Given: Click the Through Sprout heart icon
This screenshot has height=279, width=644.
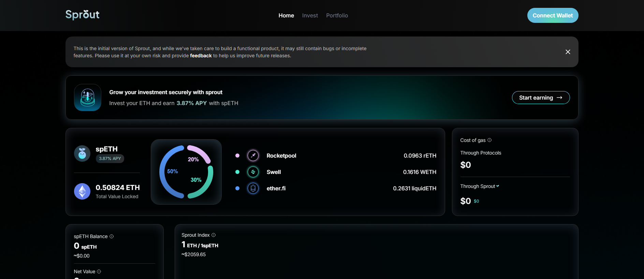Looking at the screenshot, I should pyautogui.click(x=498, y=186).
